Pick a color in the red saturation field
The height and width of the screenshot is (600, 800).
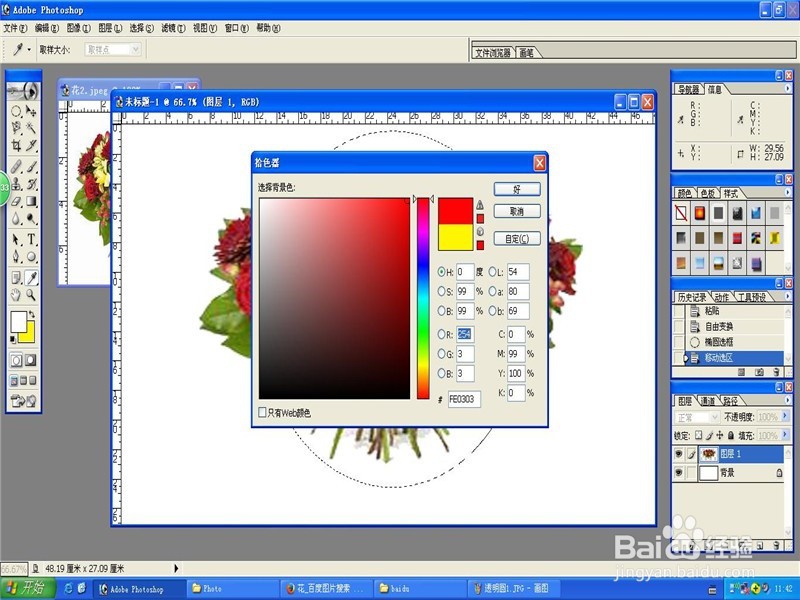pos(334,298)
